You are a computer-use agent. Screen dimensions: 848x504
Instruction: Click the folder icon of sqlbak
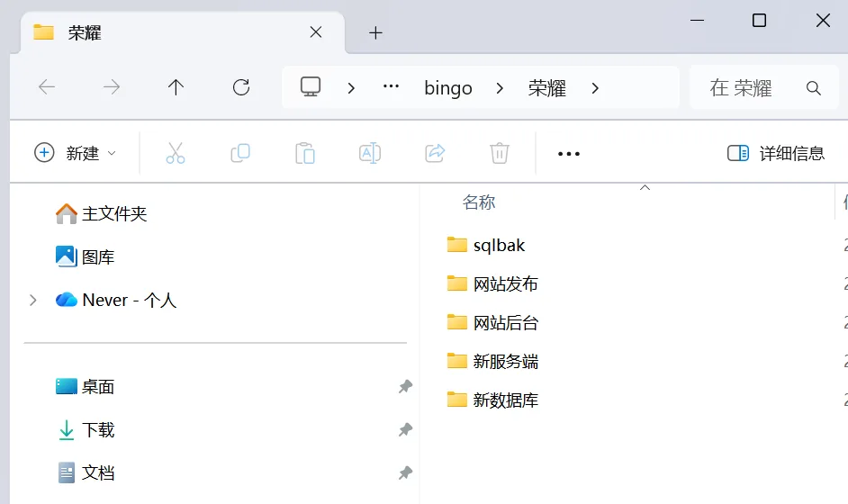coord(457,245)
